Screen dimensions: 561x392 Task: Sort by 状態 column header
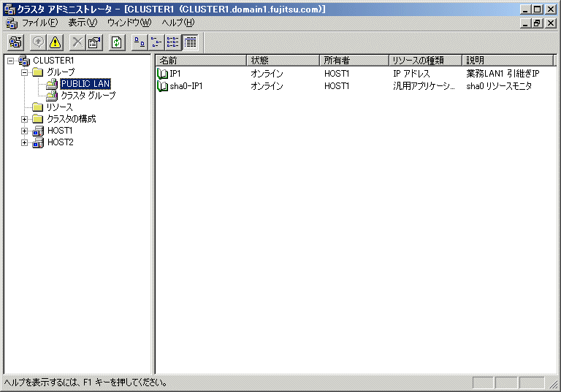pos(283,60)
